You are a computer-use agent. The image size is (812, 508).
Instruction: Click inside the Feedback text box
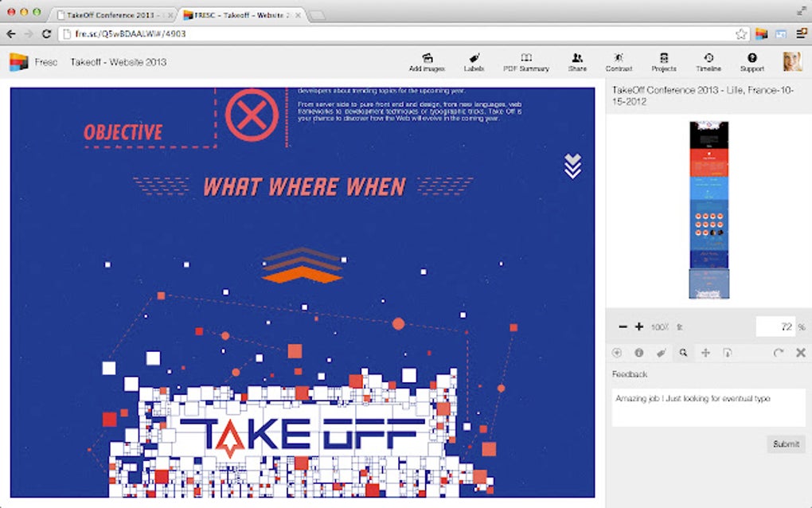(709, 408)
